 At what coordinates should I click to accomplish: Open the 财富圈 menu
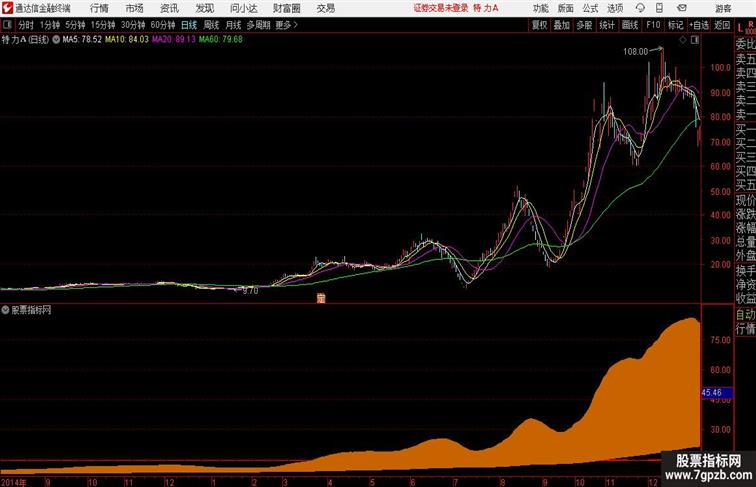coord(287,8)
